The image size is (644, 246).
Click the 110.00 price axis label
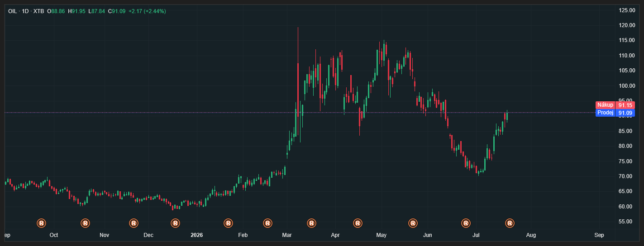tap(627, 56)
